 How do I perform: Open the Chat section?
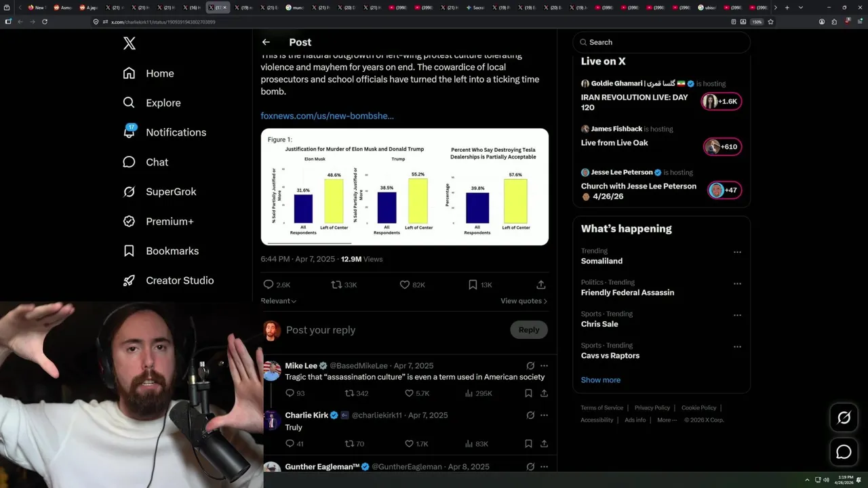click(145, 162)
